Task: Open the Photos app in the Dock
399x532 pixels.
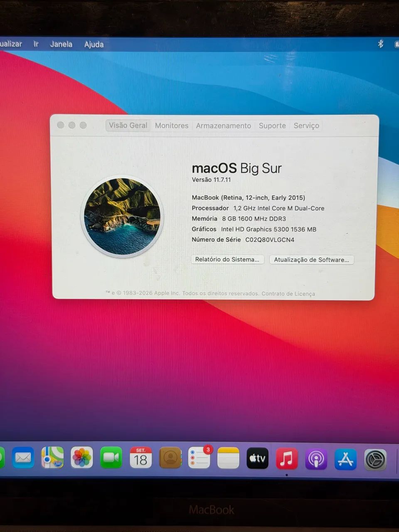Action: pos(82,458)
